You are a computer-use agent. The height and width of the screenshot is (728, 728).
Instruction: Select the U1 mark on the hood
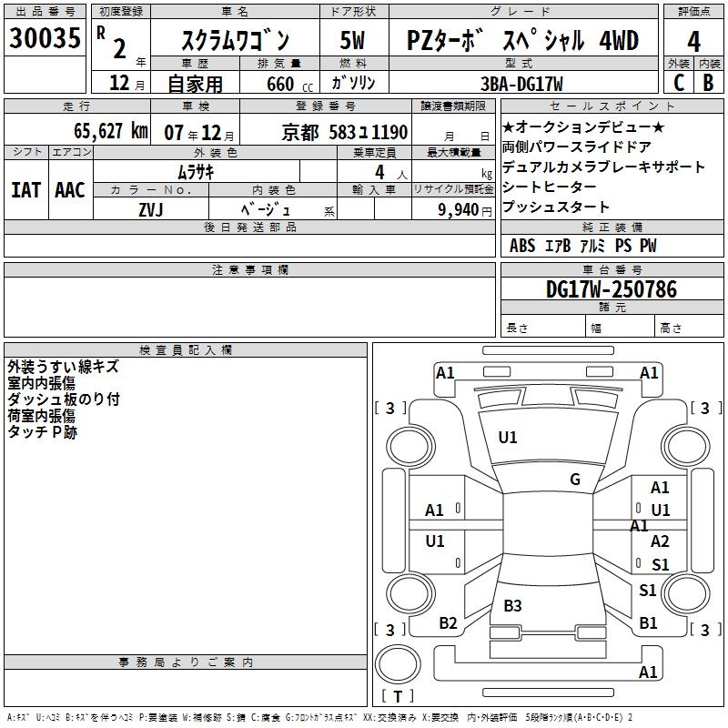pos(507,438)
